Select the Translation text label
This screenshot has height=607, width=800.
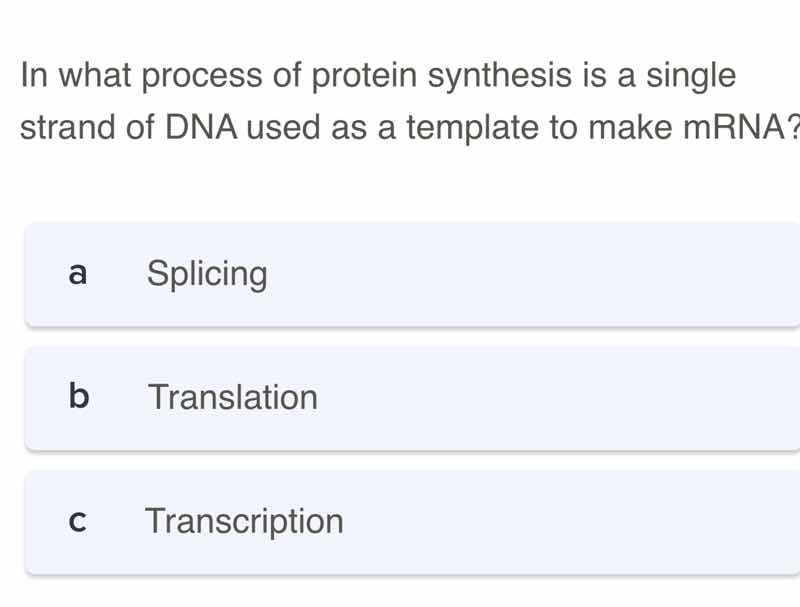click(233, 397)
